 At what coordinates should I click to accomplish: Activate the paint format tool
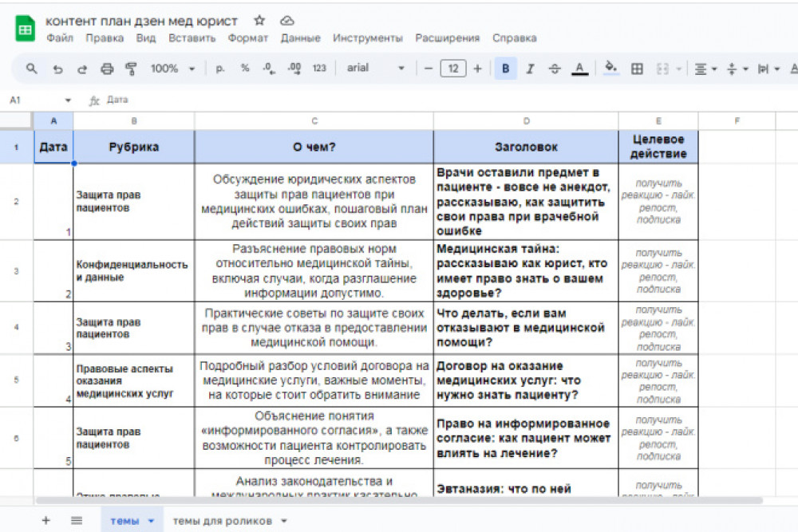[x=131, y=69]
